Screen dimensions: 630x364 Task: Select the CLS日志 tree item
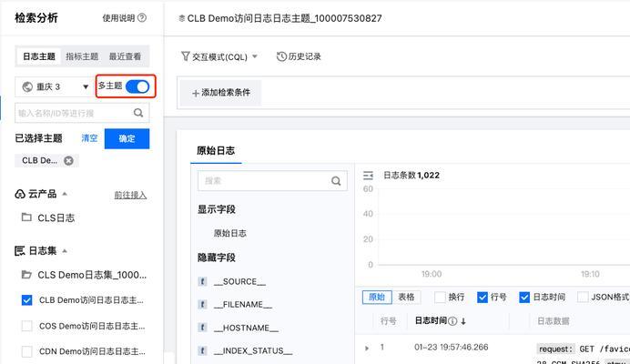pyautogui.click(x=56, y=217)
